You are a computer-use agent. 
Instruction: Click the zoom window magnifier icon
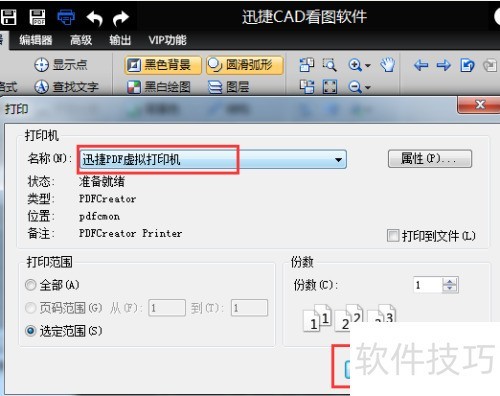click(329, 65)
